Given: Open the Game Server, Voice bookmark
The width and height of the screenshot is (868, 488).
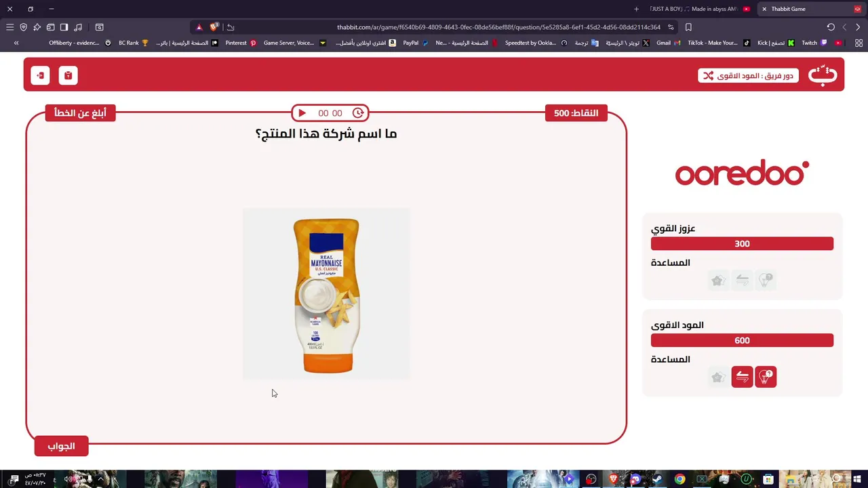Looking at the screenshot, I should 294,43.
